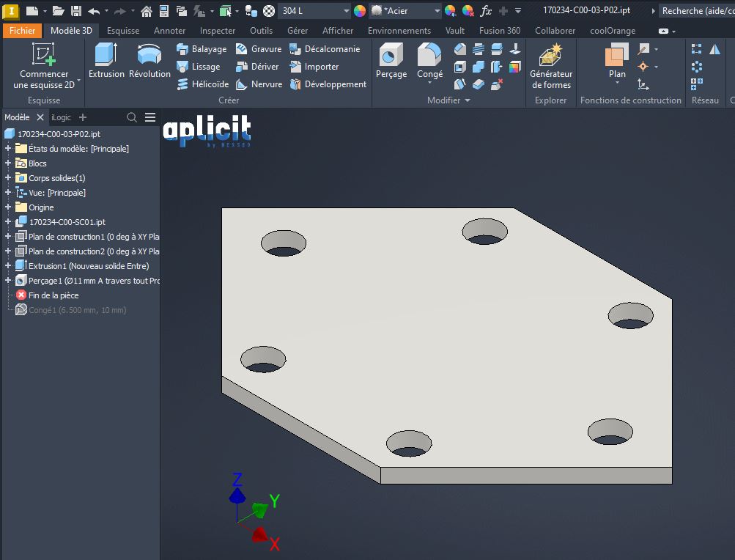
Task: Select Extrusion1 in the model tree
Action: (x=88, y=266)
